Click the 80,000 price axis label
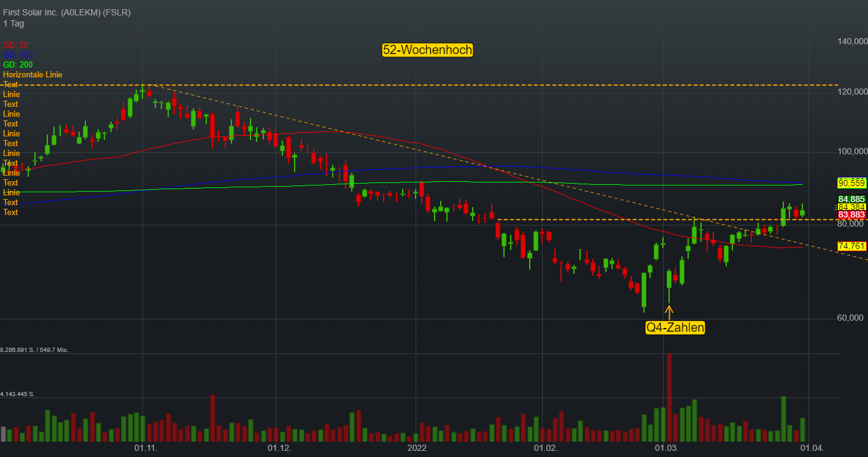868x457 pixels. coord(851,224)
